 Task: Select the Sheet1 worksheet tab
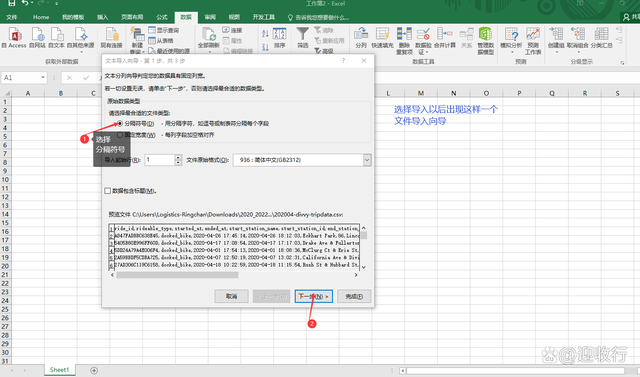(x=59, y=370)
